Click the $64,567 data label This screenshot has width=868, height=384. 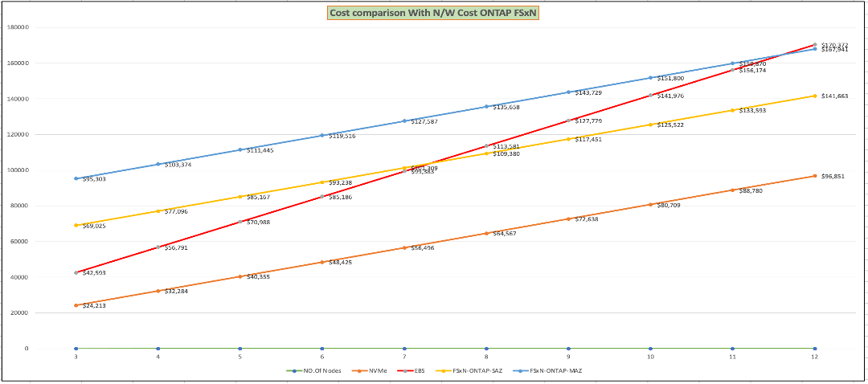tap(504, 234)
